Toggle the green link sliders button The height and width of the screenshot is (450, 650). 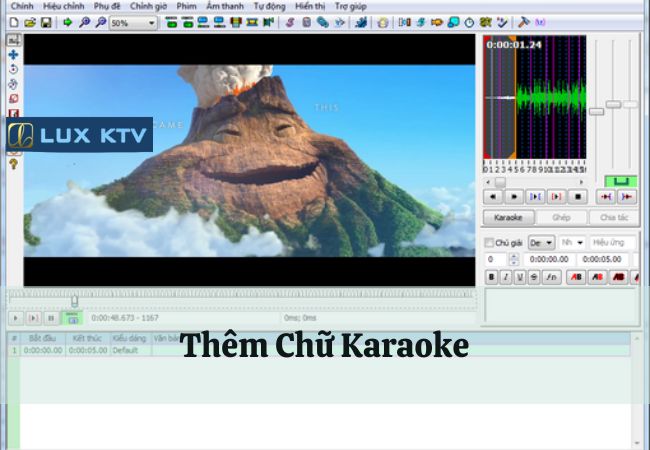click(x=621, y=181)
